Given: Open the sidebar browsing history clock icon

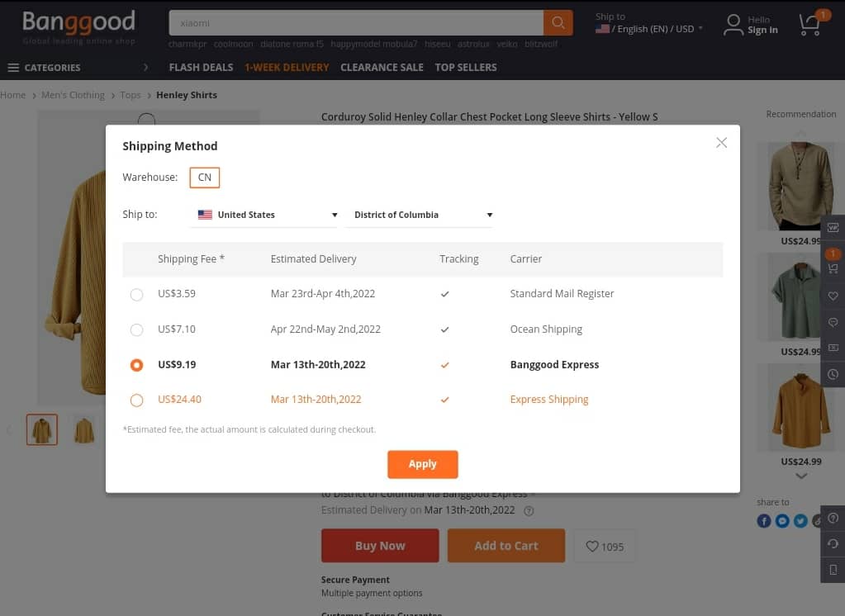Looking at the screenshot, I should [833, 374].
